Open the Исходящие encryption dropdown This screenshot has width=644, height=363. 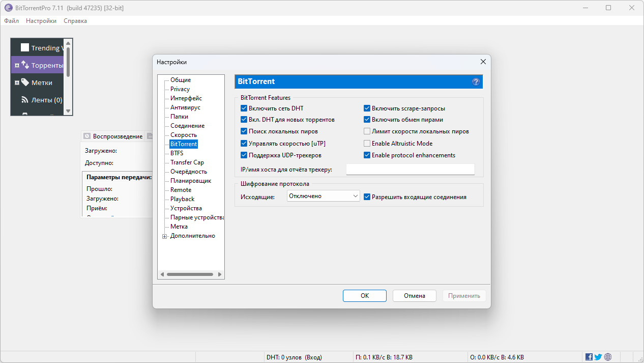click(x=323, y=196)
